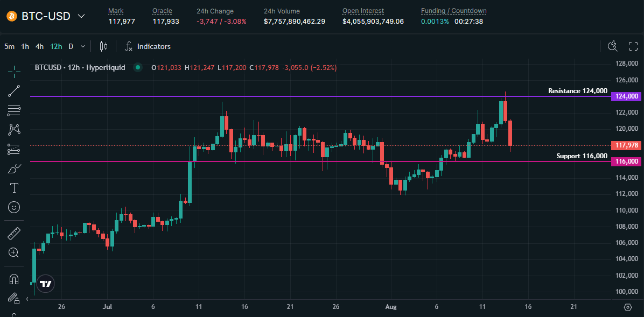Screen dimensions: 644x317
Task: Toggle magnet mode for drawings
Action: [14, 279]
